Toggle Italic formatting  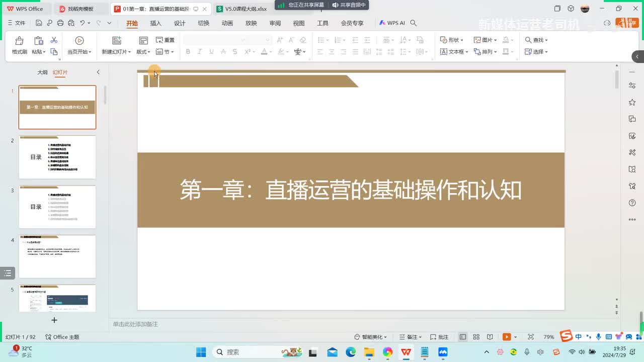[200, 52]
